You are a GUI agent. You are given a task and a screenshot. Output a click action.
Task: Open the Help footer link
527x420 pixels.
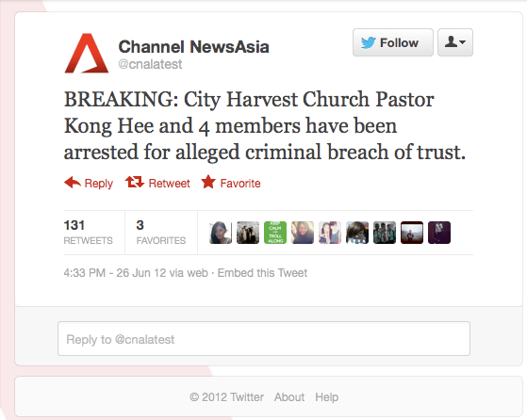point(327,397)
